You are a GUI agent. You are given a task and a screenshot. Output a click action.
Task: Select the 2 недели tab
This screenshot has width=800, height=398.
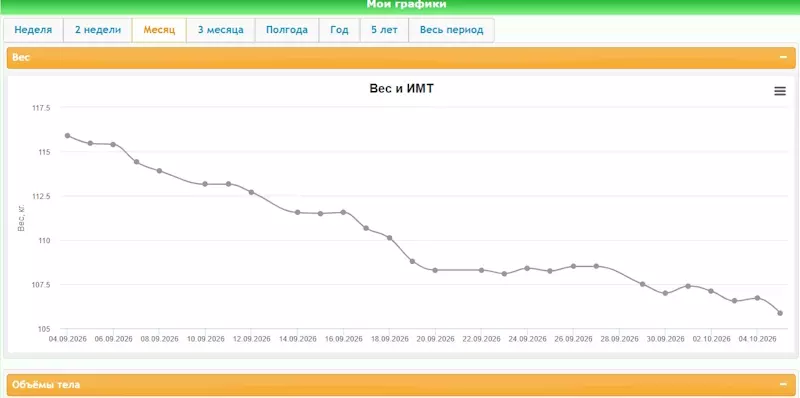98,30
